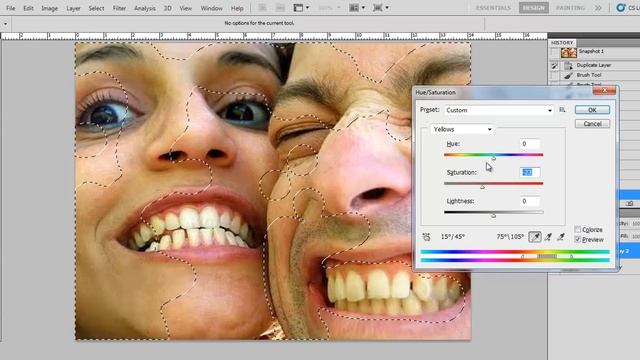
Task: Click the Lightness value input field
Action: pos(530,201)
